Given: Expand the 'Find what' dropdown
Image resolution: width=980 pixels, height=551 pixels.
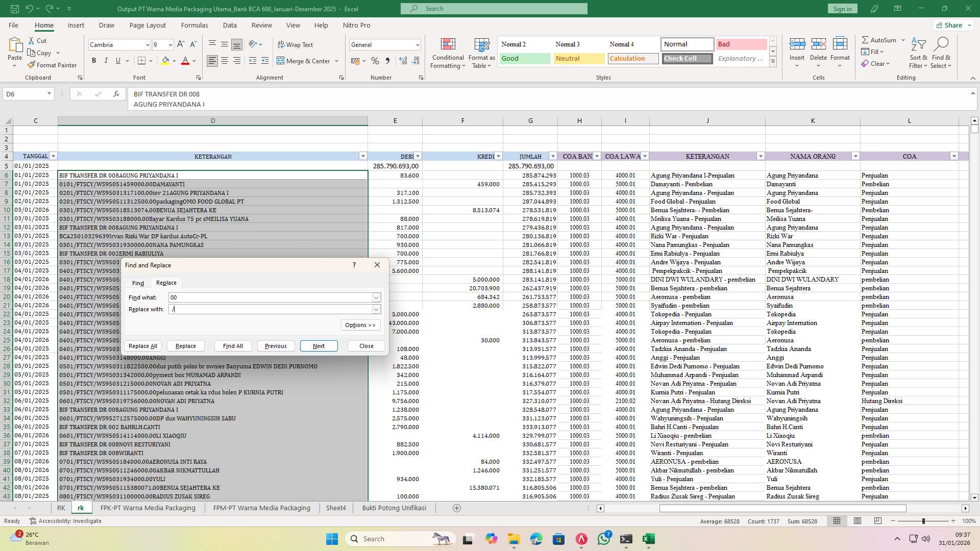Looking at the screenshot, I should (x=376, y=297).
